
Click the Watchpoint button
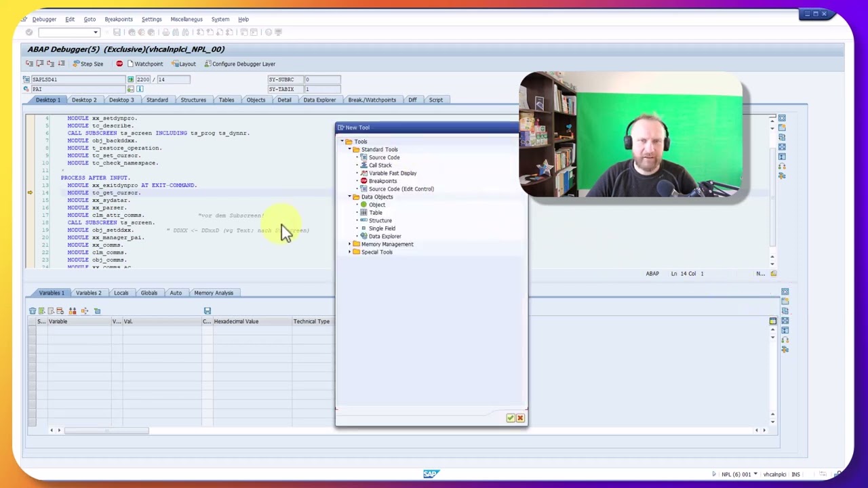pos(145,64)
